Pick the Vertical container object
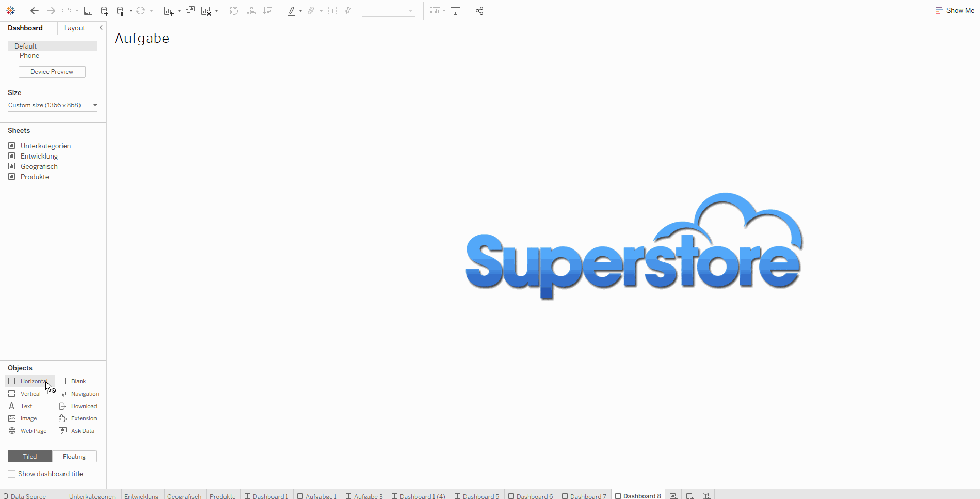 click(x=25, y=394)
